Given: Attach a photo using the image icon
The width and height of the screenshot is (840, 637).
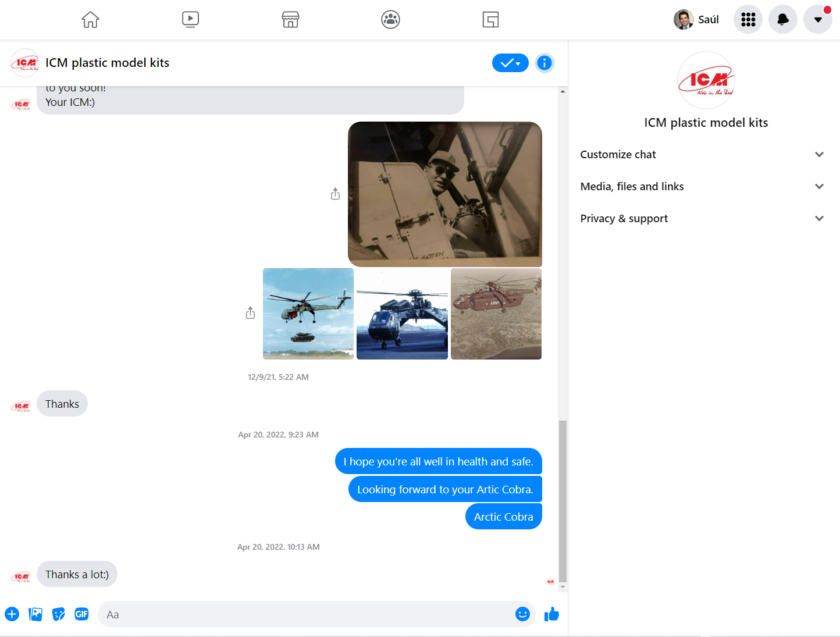Looking at the screenshot, I should coord(35,614).
